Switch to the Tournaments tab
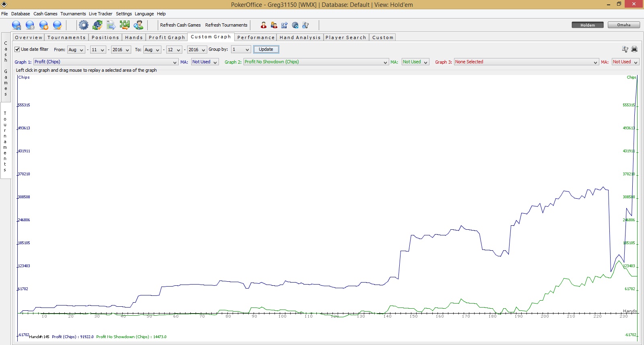This screenshot has height=345, width=644. click(x=66, y=37)
